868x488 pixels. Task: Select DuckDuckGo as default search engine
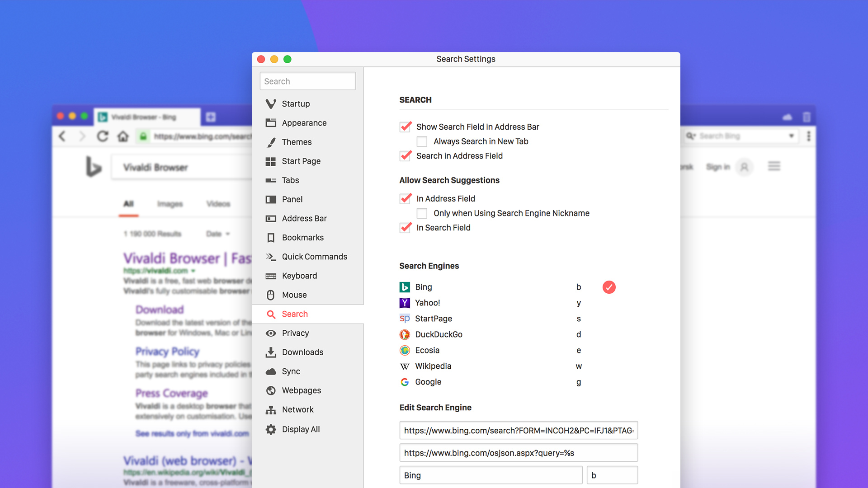point(608,334)
